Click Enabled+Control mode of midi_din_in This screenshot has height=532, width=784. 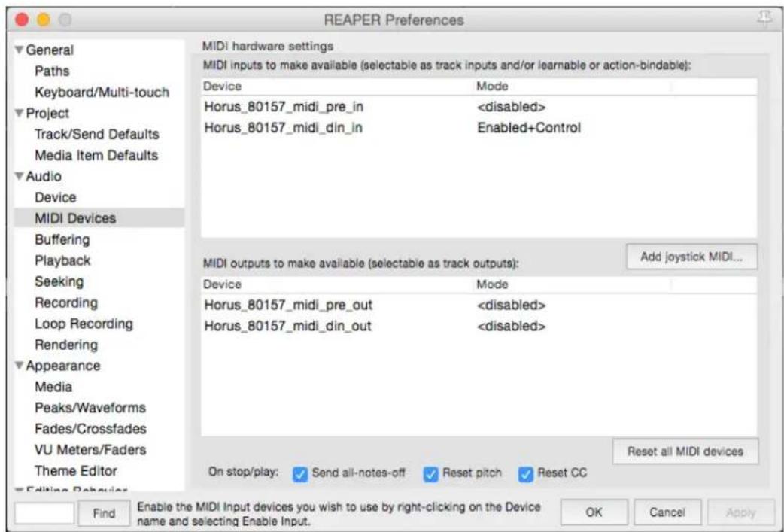(529, 128)
